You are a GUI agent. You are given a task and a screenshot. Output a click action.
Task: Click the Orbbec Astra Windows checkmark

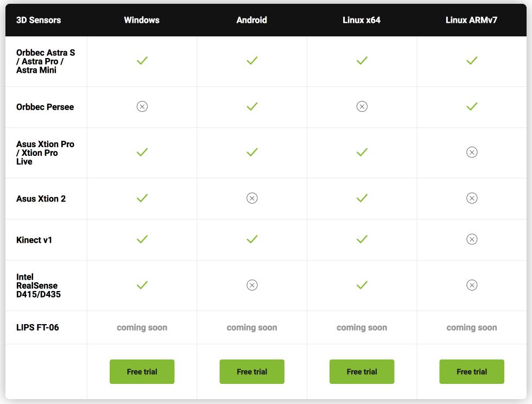click(x=142, y=61)
